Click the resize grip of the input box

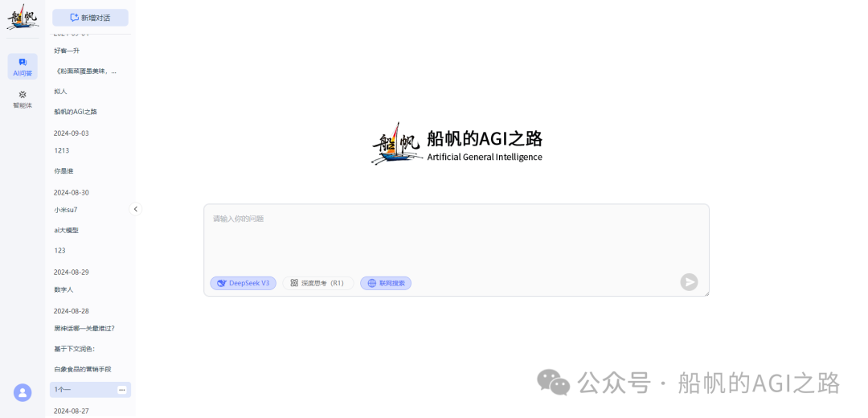[x=706, y=293]
